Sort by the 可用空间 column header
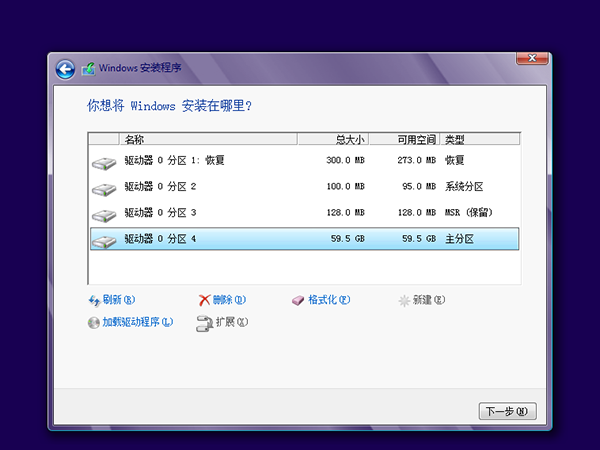This screenshot has width=600, height=450. point(404,139)
